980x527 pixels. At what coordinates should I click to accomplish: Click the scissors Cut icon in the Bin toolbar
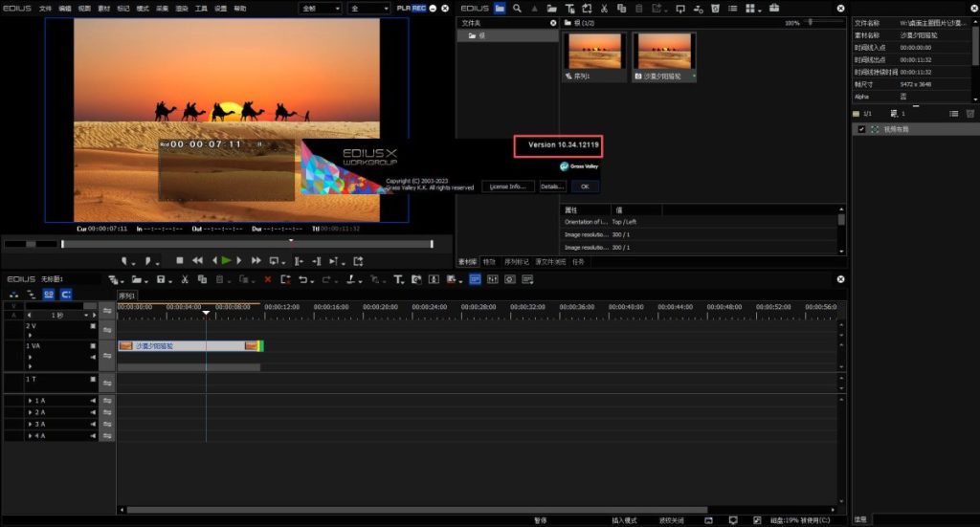coord(604,8)
